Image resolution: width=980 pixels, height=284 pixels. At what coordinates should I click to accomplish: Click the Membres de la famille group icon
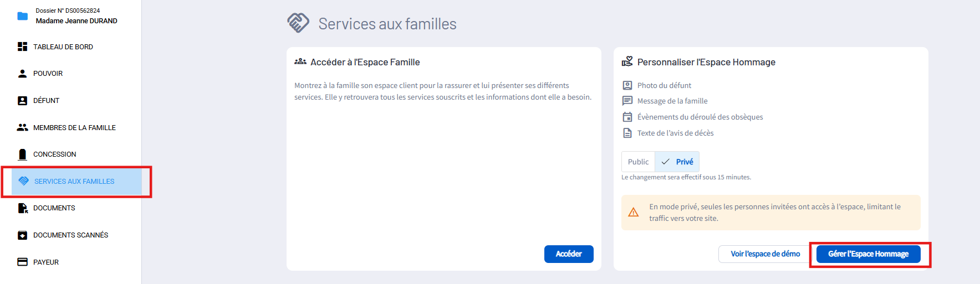click(x=22, y=127)
